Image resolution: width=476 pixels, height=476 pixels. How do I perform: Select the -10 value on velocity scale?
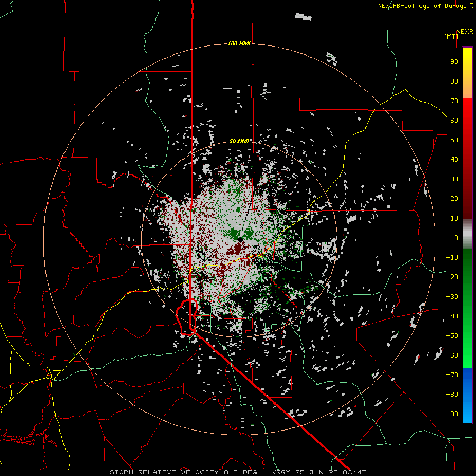pos(452,258)
